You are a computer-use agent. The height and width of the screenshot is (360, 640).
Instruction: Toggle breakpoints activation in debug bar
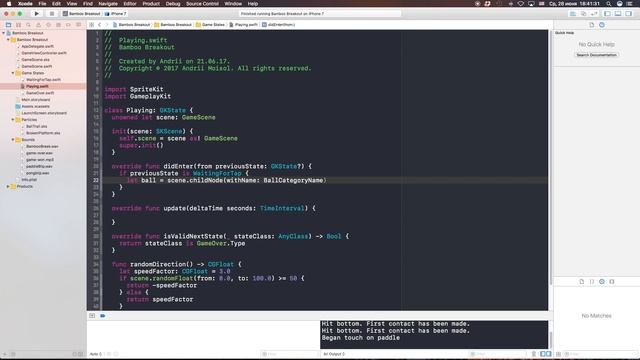[102, 316]
